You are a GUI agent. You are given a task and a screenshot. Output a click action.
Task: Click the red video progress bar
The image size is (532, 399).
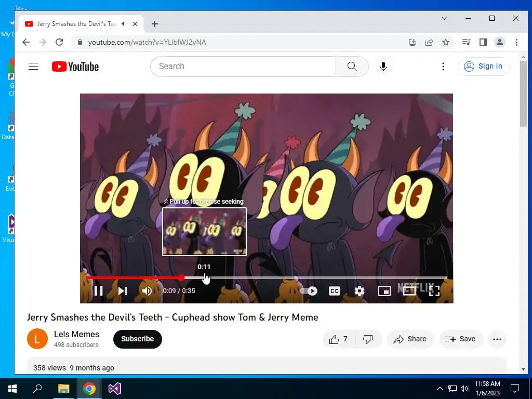tap(134, 278)
